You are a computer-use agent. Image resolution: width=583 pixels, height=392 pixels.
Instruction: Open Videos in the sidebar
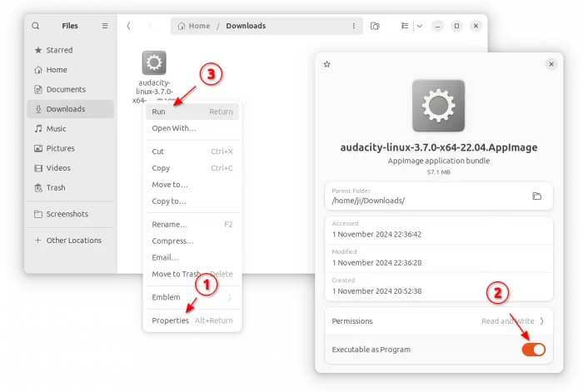pos(70,168)
